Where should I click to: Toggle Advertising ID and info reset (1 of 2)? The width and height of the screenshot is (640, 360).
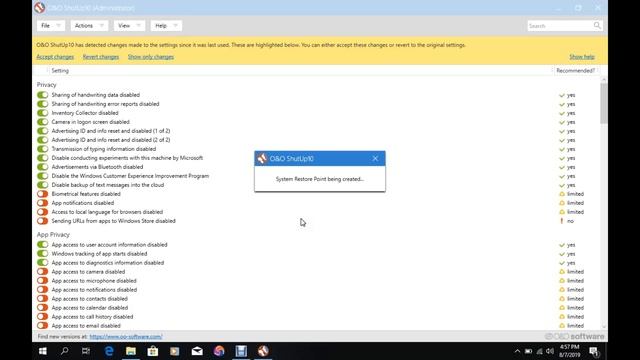(42, 131)
